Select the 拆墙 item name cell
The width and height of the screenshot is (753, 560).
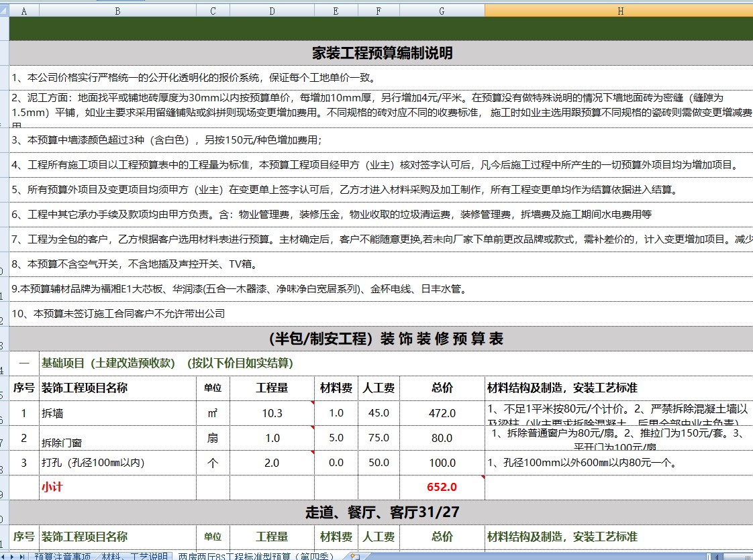pyautogui.click(x=117, y=413)
